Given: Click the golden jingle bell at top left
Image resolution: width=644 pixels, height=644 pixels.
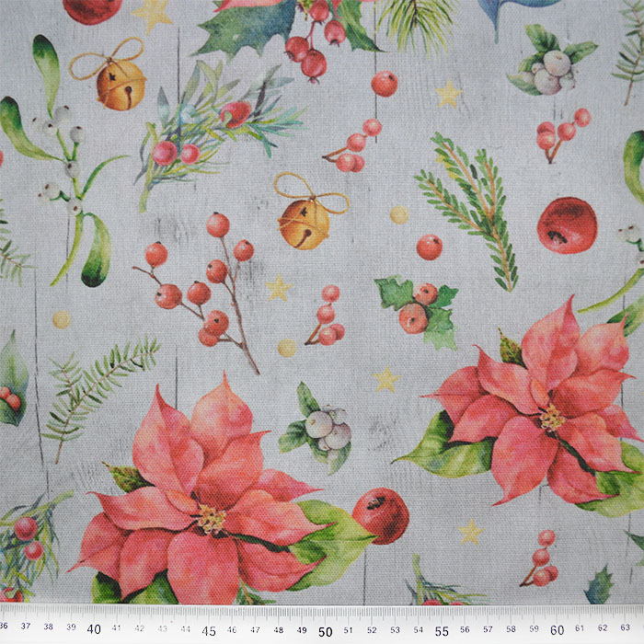Looking at the screenshot, I should (x=120, y=84).
